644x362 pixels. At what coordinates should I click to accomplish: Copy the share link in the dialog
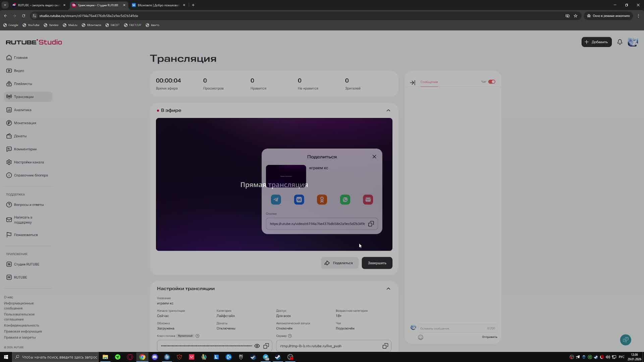click(x=371, y=224)
